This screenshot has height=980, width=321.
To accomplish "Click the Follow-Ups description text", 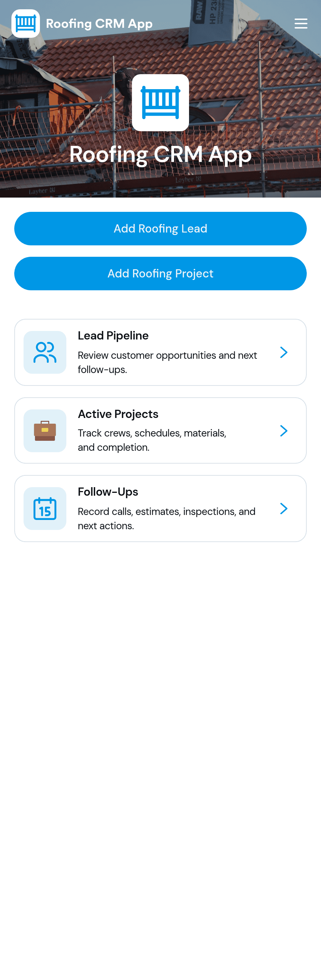I will point(167,519).
